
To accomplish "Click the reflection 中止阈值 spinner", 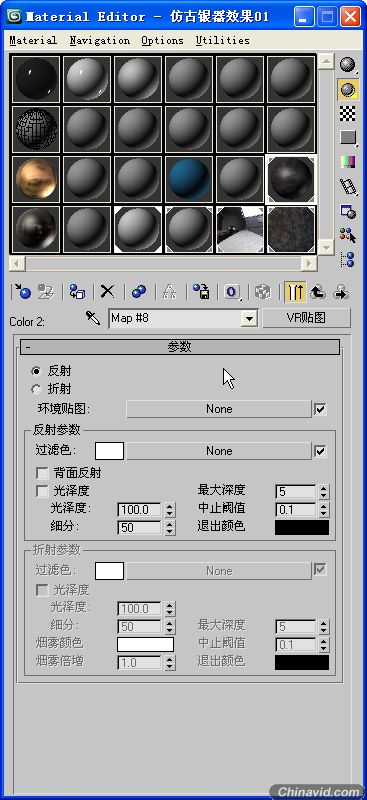I will click(324, 510).
